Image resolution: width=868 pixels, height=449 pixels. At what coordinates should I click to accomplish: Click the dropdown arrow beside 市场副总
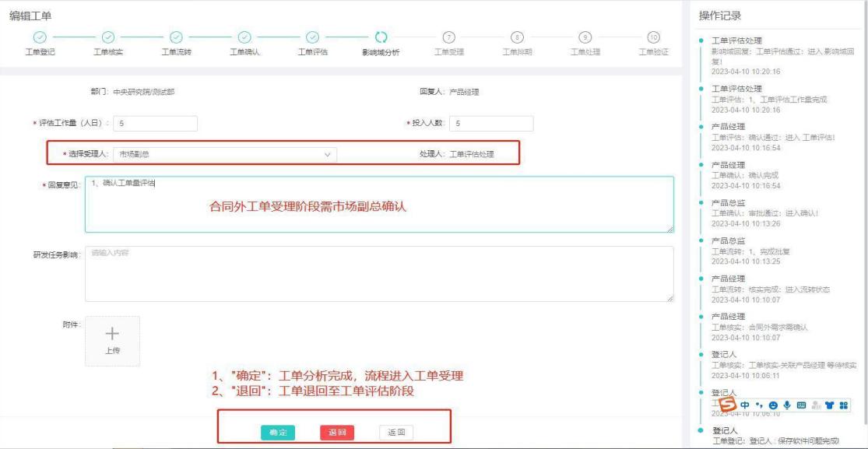(x=328, y=154)
